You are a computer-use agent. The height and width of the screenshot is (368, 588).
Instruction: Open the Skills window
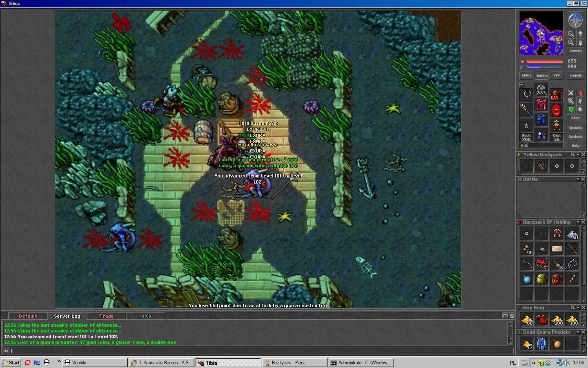(x=526, y=75)
